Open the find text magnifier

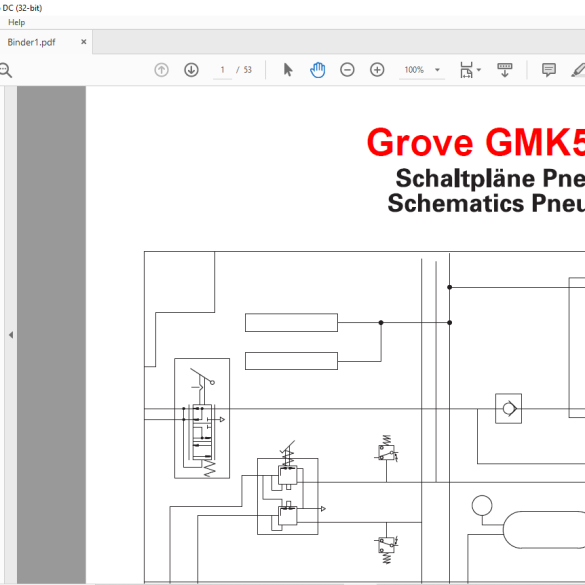click(5, 70)
